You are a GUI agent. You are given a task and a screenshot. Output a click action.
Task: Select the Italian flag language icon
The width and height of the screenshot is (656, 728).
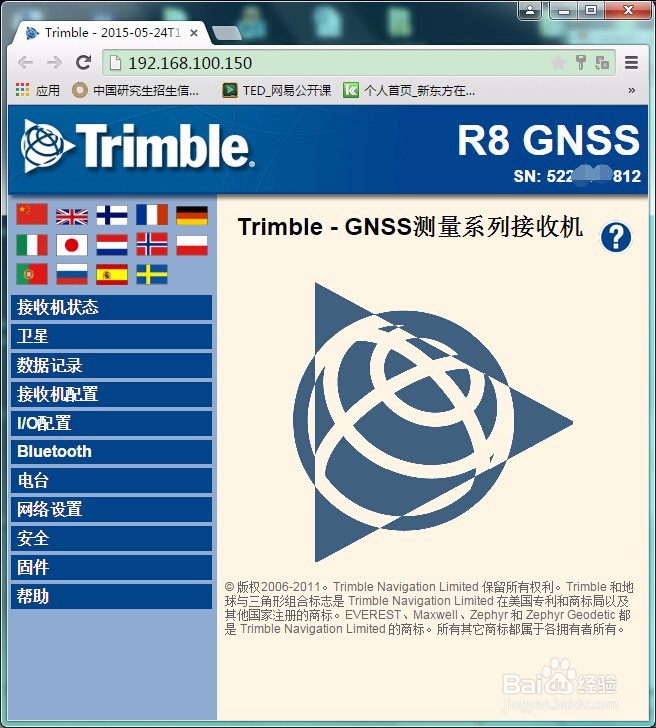pyautogui.click(x=32, y=245)
